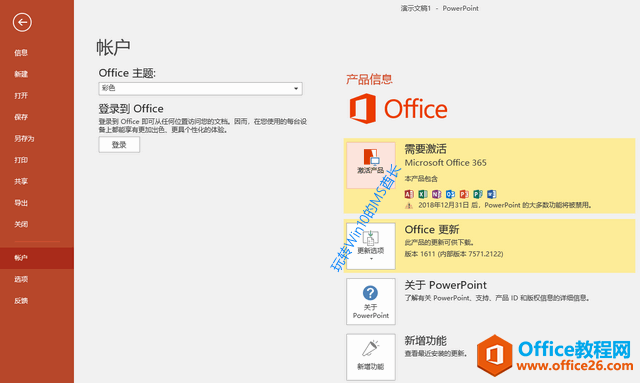Expand the Office 主题 dropdown arrow
Viewport: 640px width, 383px height.
click(x=296, y=89)
